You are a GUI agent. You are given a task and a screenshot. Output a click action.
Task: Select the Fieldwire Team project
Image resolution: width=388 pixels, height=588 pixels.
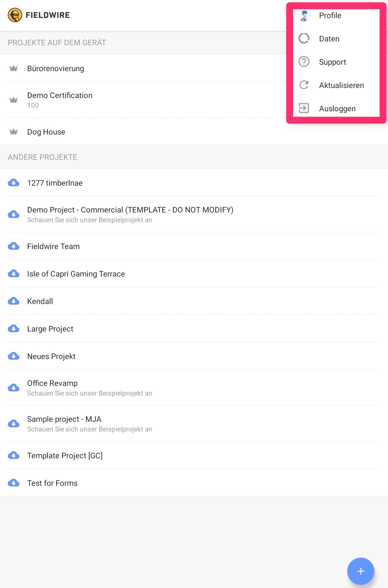(x=194, y=246)
